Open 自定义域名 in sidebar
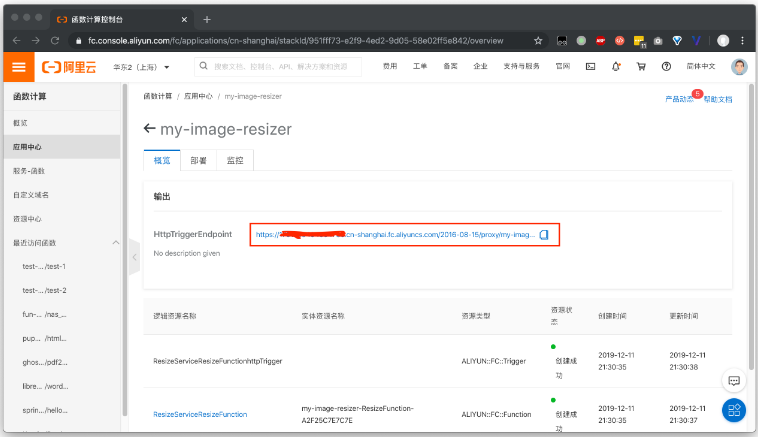 [x=62, y=195]
